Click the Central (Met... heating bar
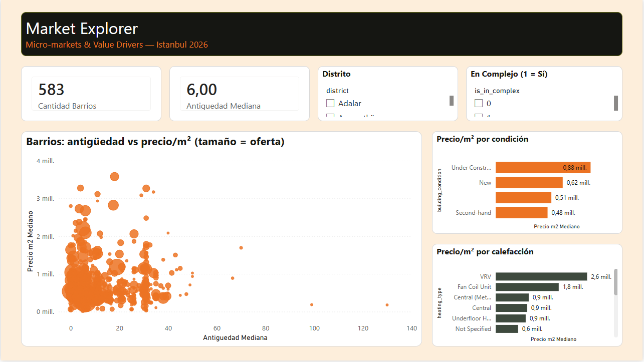 pos(512,297)
